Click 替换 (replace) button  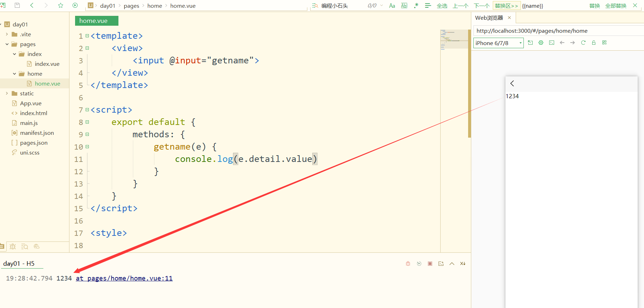pyautogui.click(x=595, y=6)
